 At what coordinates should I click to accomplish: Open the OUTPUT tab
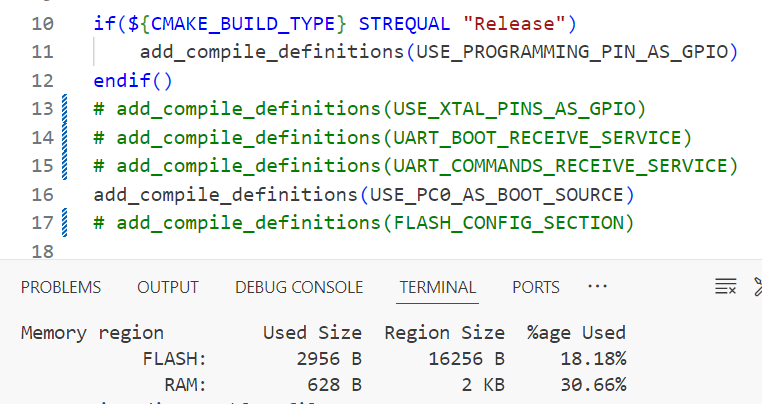(168, 287)
